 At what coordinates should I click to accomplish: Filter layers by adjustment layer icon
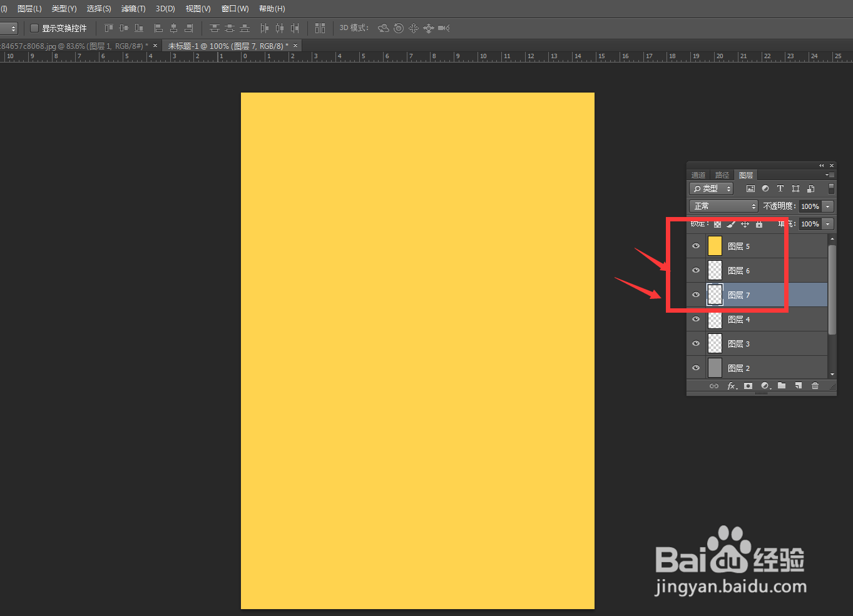click(765, 188)
